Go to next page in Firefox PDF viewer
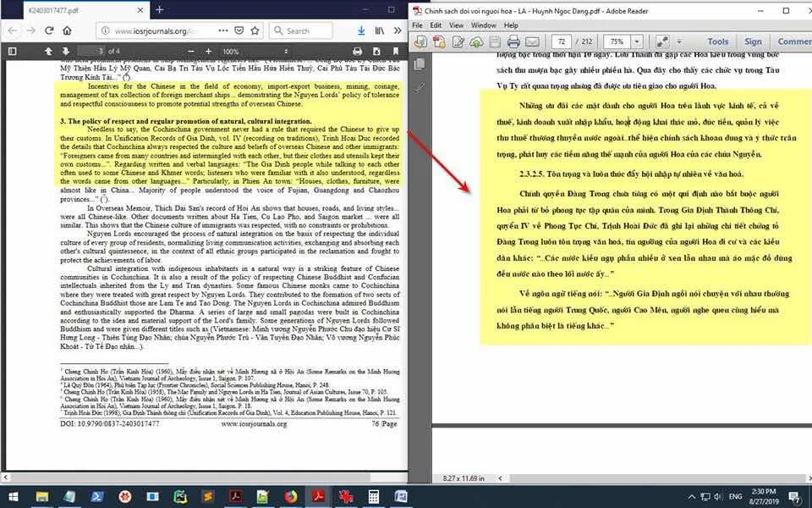 point(65,52)
